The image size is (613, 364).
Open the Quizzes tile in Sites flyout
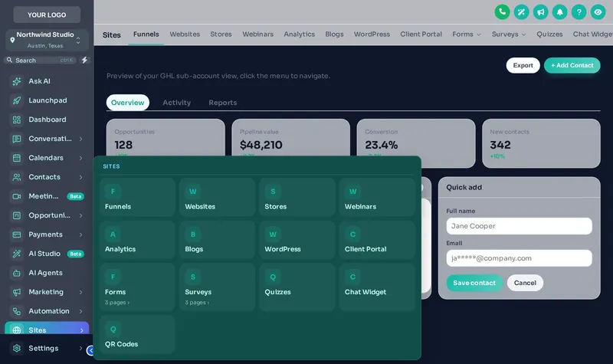pyautogui.click(x=297, y=287)
